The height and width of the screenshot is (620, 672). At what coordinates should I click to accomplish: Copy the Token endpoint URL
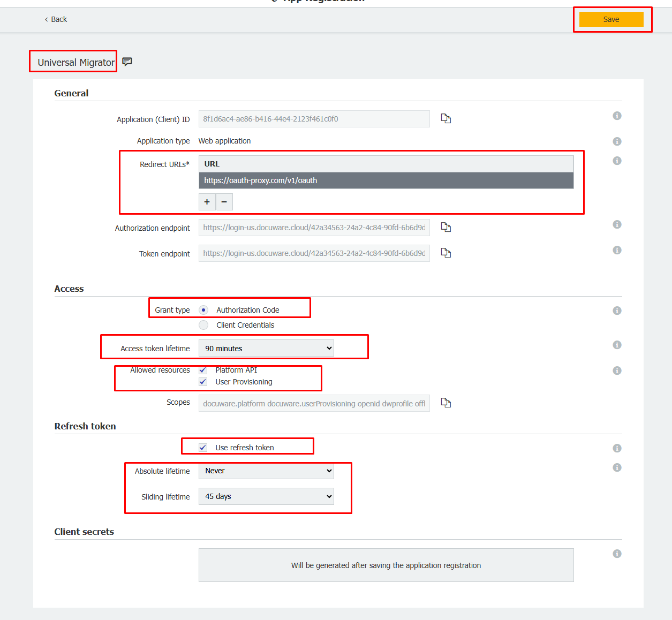pyautogui.click(x=446, y=253)
